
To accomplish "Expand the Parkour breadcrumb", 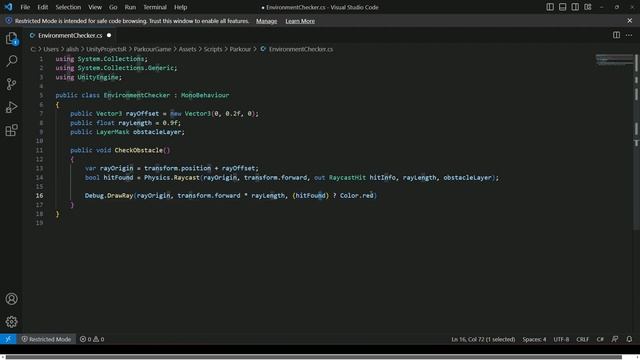I will [x=240, y=49].
